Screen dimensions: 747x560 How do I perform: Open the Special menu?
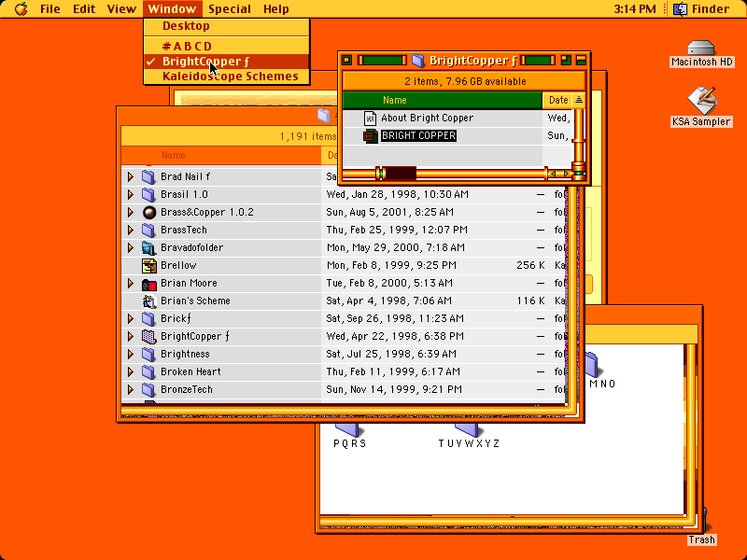[230, 9]
